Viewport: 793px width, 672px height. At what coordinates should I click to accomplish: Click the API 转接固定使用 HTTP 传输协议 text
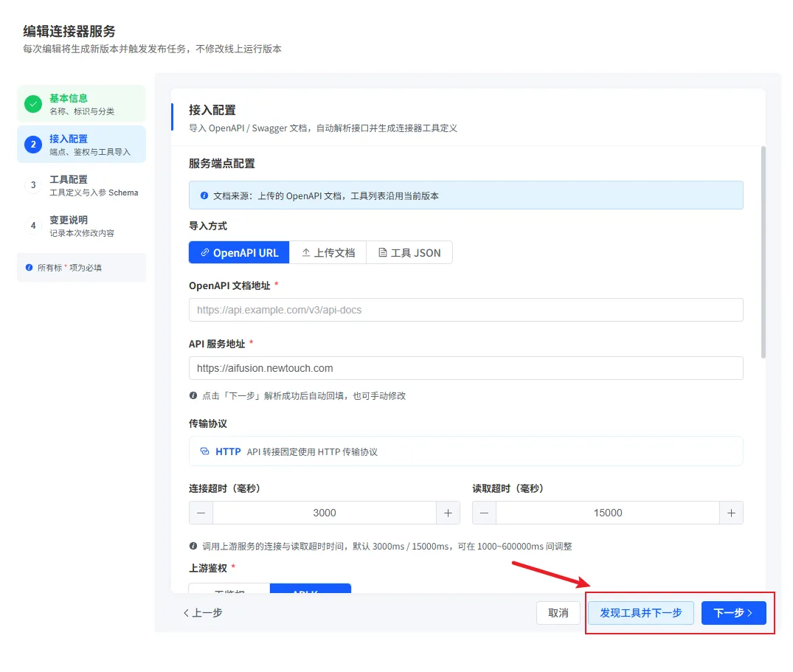pos(312,452)
